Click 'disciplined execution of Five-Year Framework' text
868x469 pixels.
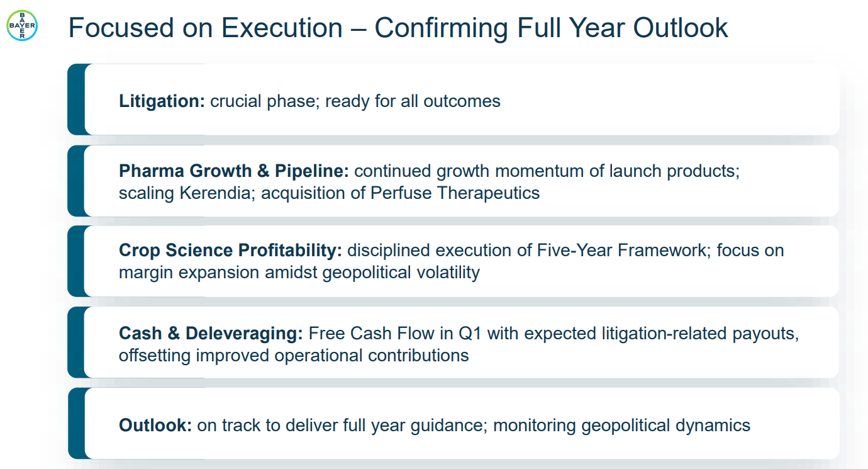pyautogui.click(x=526, y=250)
